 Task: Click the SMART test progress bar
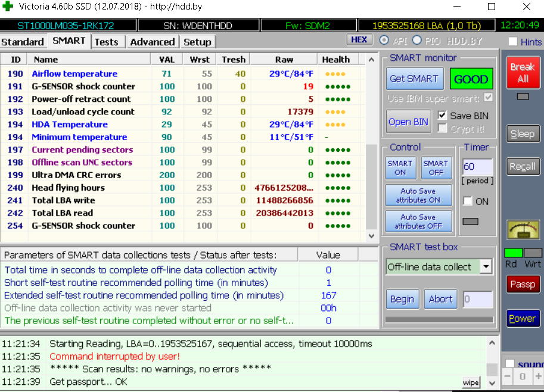pyautogui.click(x=439, y=319)
